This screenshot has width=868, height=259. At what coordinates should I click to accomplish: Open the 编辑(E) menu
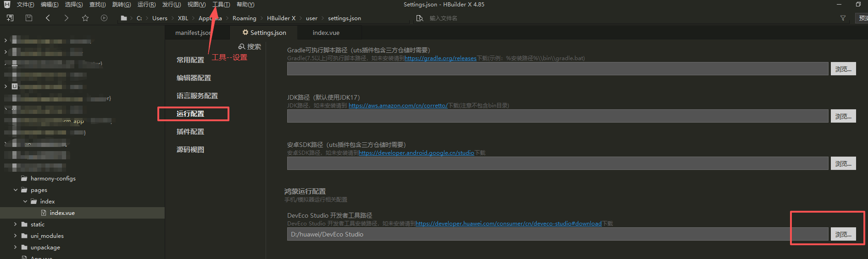pyautogui.click(x=50, y=5)
